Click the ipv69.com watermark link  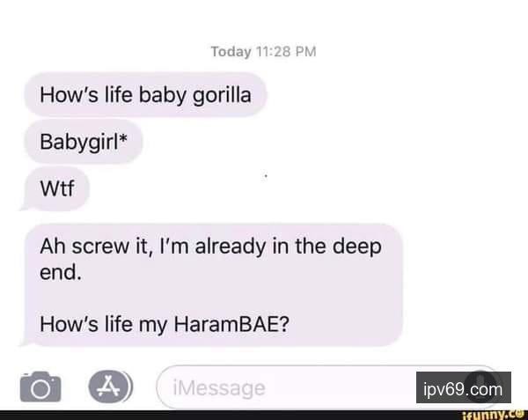464,387
